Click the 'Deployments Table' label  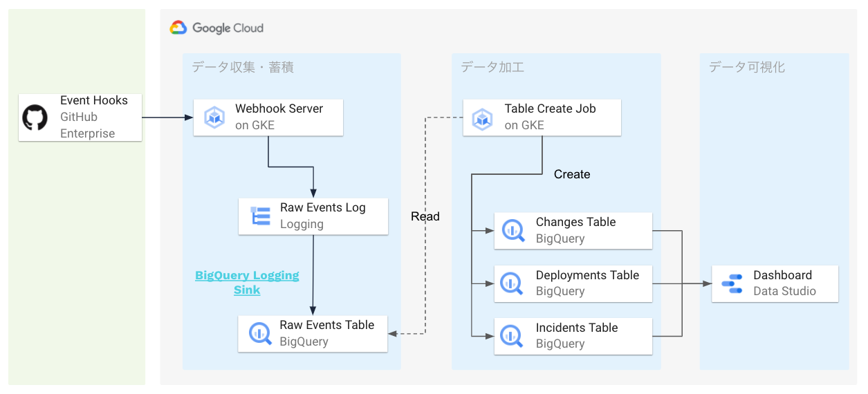[588, 275]
